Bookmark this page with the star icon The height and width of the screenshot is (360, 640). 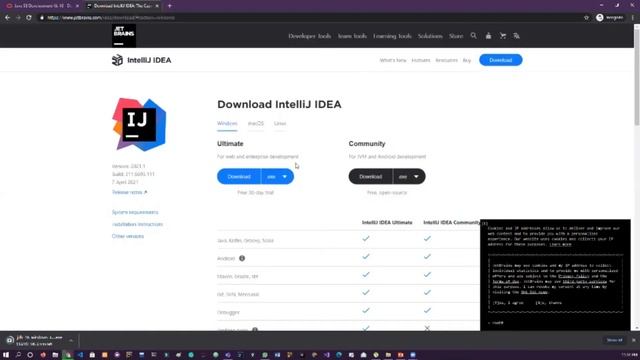click(x=587, y=18)
